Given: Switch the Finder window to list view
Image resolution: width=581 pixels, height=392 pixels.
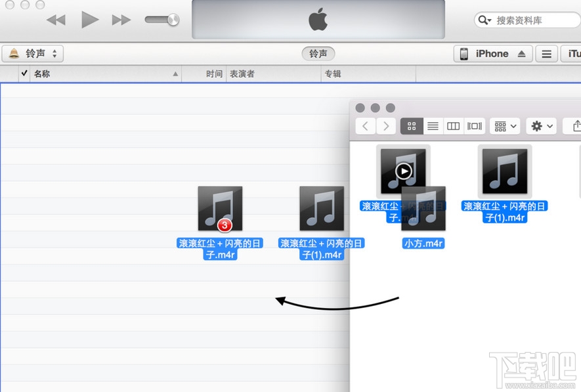Looking at the screenshot, I should click(x=433, y=126).
